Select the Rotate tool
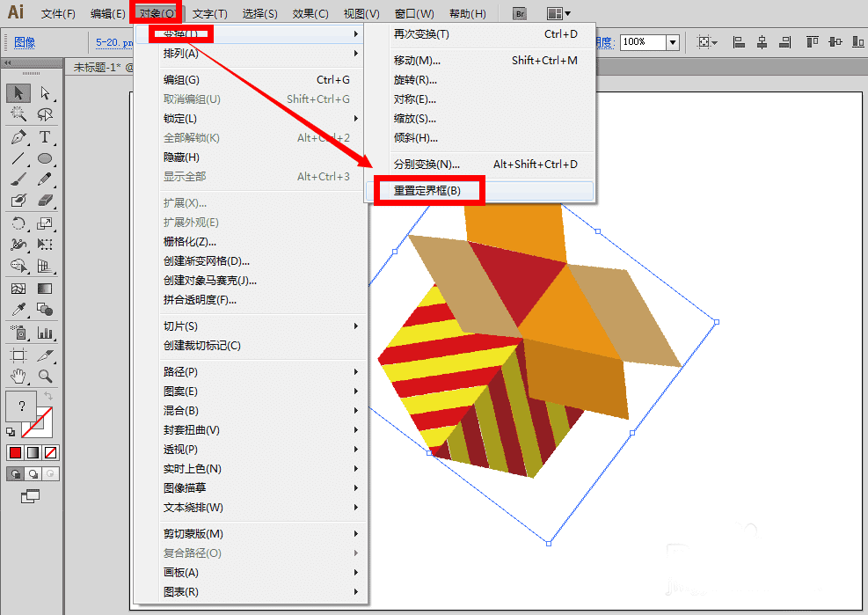Screen dimensions: 868x615 click(x=18, y=223)
